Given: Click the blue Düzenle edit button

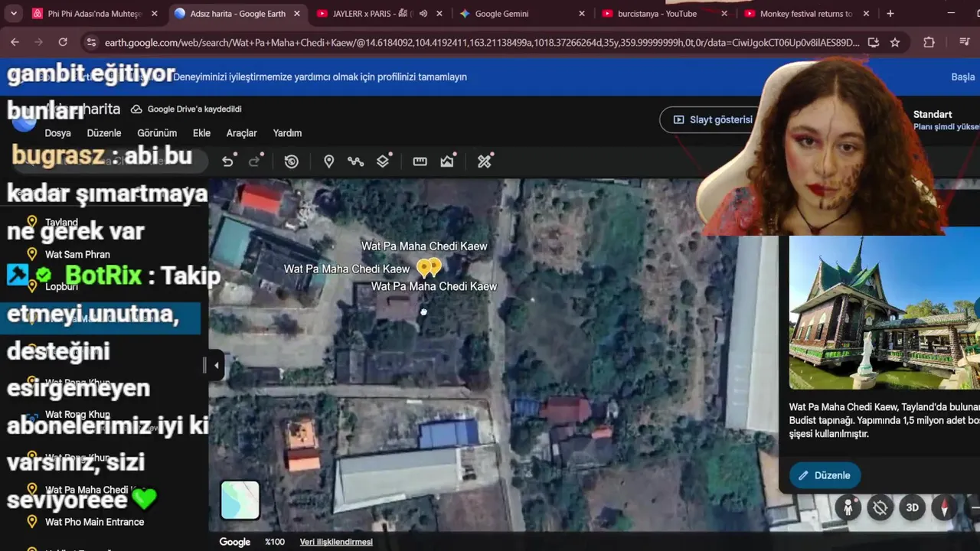Looking at the screenshot, I should 825,475.
